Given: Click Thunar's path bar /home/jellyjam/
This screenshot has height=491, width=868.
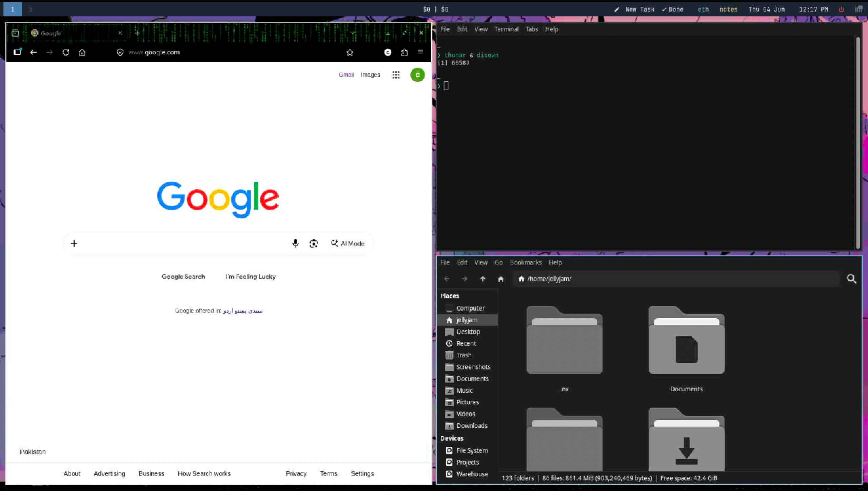Looking at the screenshot, I should tap(676, 279).
